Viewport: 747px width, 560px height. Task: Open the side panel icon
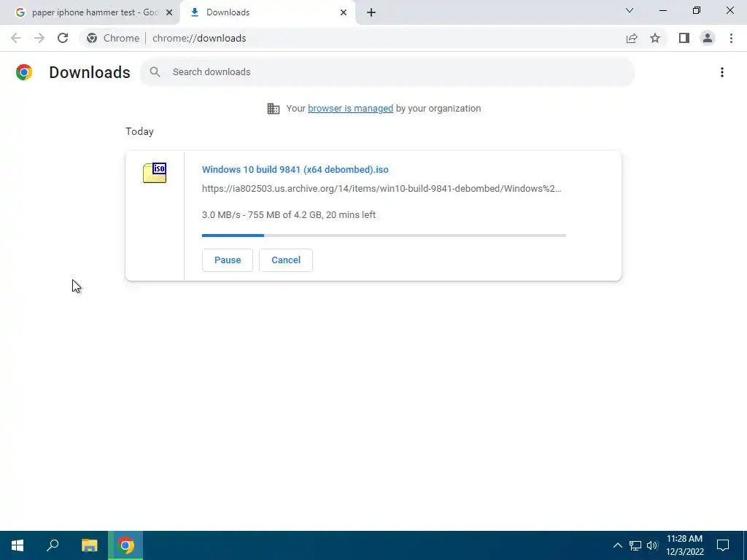[x=684, y=38]
